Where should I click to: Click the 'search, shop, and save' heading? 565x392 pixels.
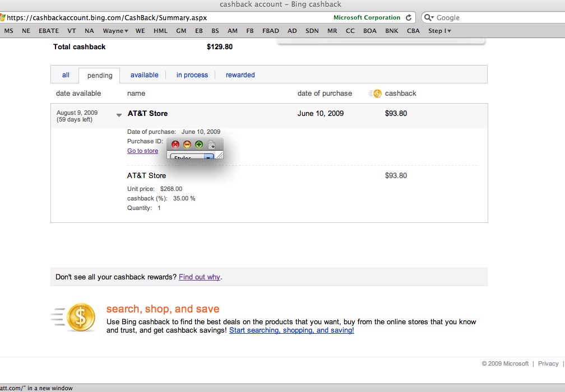(x=163, y=309)
